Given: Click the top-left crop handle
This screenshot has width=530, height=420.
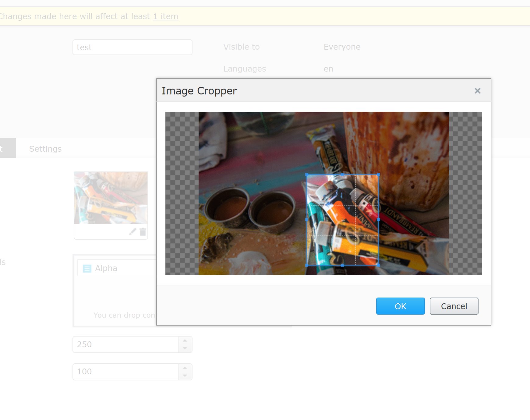Looking at the screenshot, I should (x=307, y=175).
